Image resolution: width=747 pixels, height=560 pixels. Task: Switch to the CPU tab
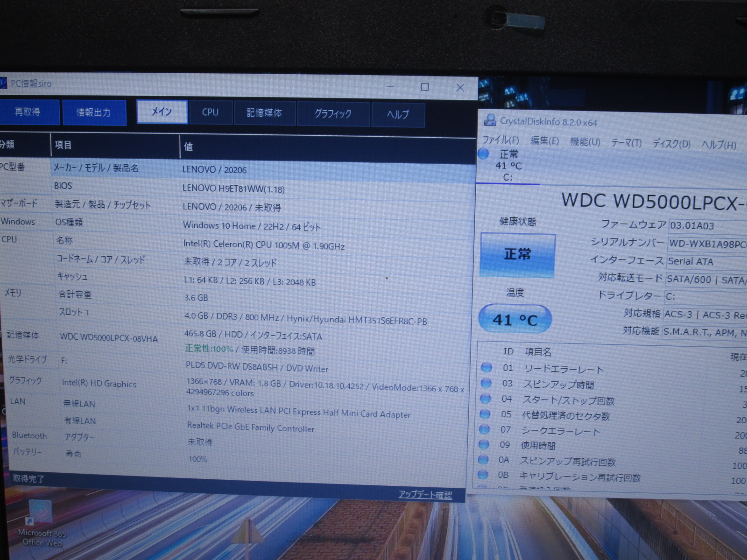(x=211, y=112)
